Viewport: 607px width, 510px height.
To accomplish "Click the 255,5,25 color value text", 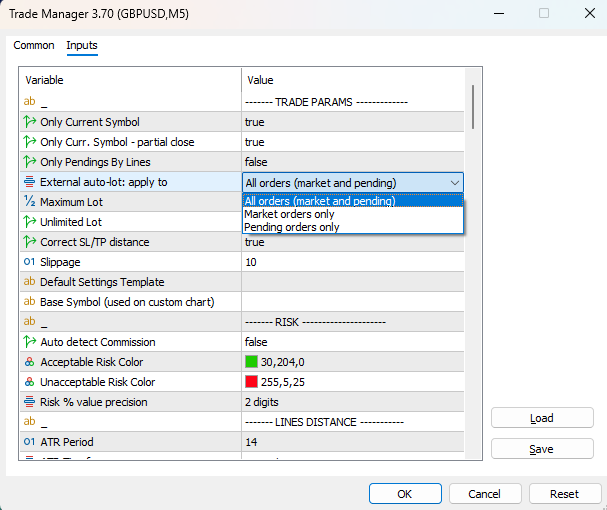I will point(283,382).
